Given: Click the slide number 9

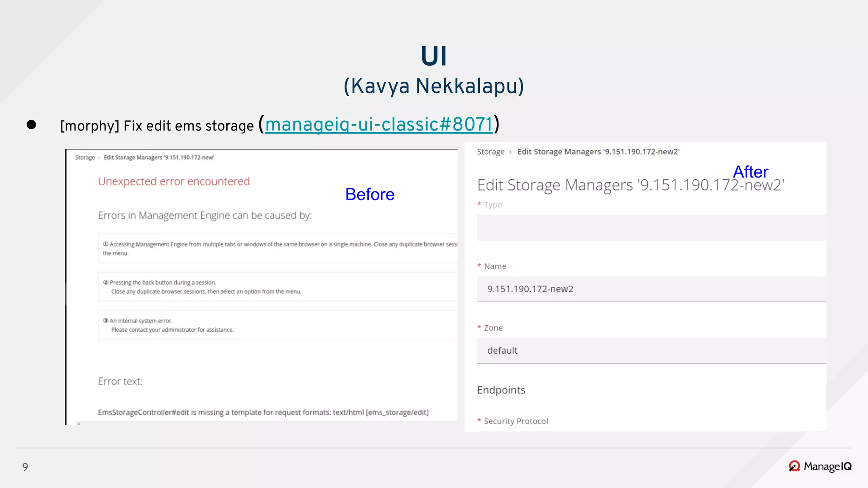Looking at the screenshot, I should [x=25, y=467].
